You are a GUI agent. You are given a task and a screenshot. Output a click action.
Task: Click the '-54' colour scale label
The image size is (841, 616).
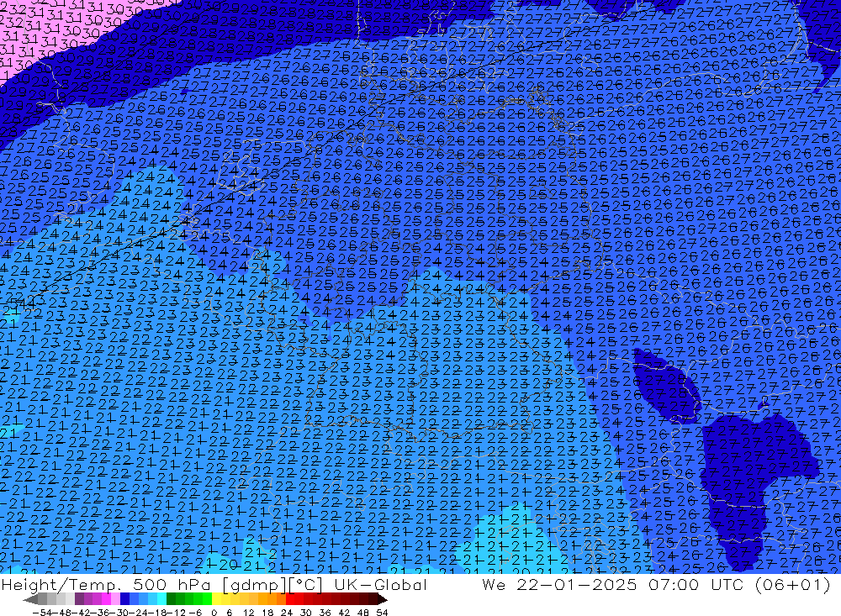pyautogui.click(x=42, y=613)
